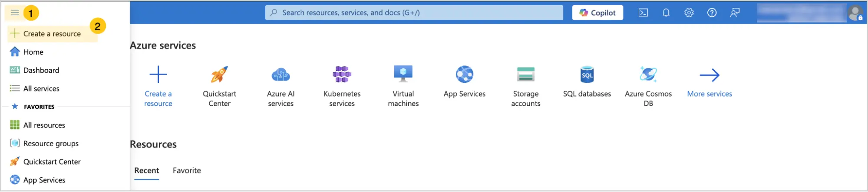Open Resource groups label in favorites
The image size is (868, 192).
pos(51,143)
